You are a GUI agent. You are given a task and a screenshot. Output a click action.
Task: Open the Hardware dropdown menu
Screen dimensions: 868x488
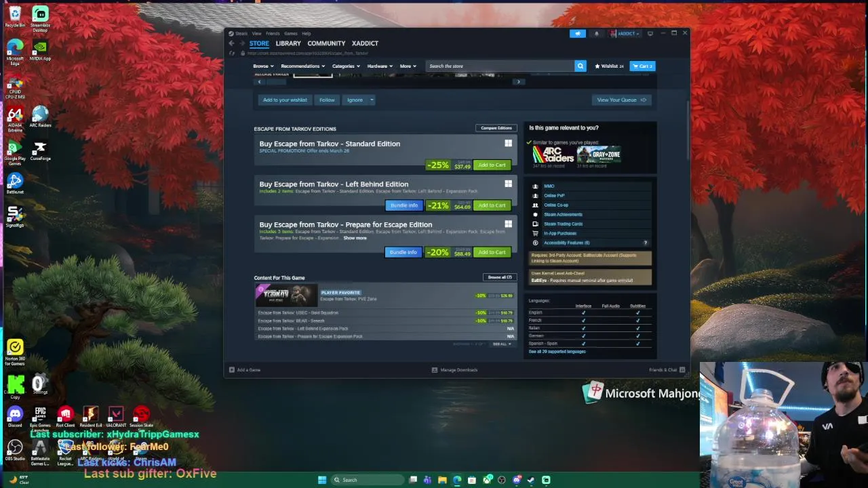(x=380, y=66)
